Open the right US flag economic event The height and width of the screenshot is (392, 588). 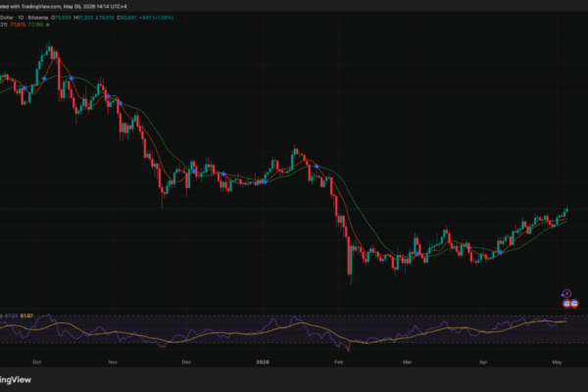(574, 303)
